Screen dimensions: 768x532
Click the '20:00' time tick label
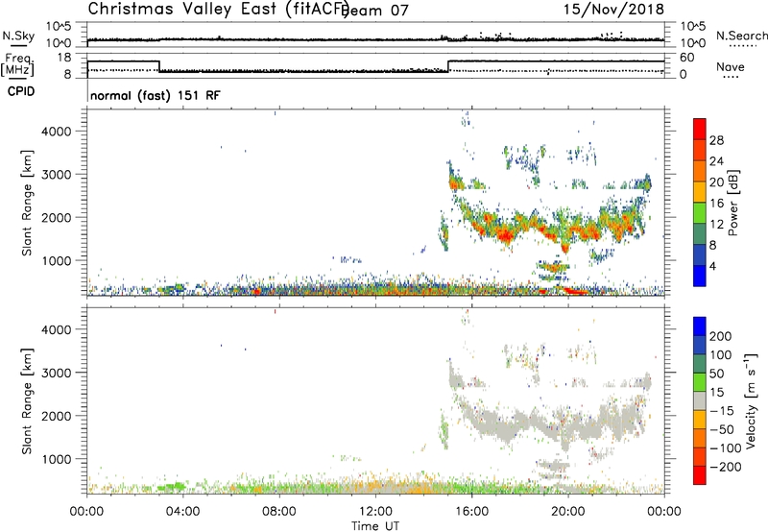click(x=568, y=512)
